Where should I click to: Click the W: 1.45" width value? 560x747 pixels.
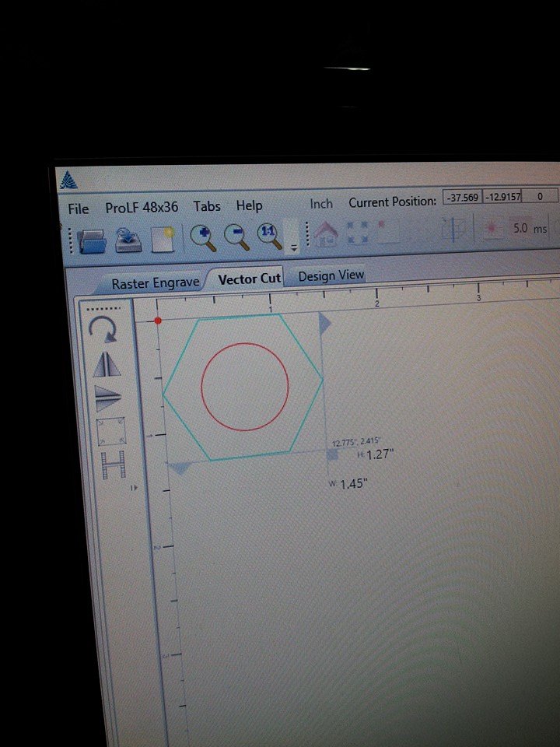pyautogui.click(x=348, y=484)
